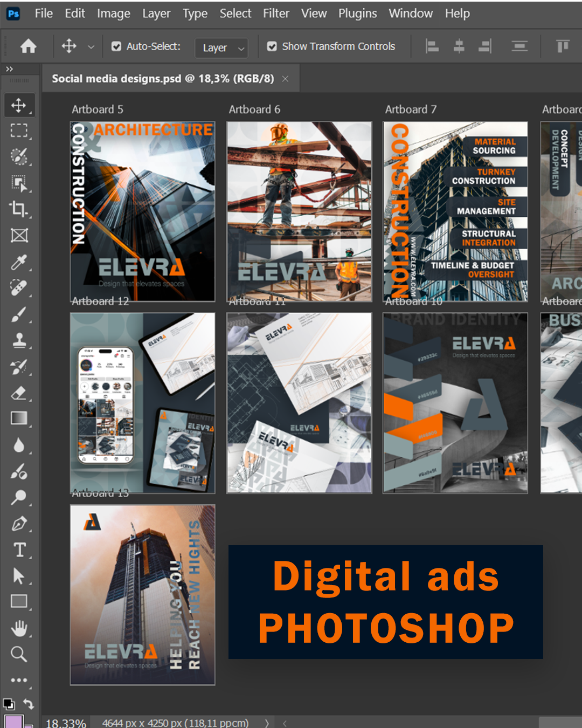Open the Image menu

[114, 13]
